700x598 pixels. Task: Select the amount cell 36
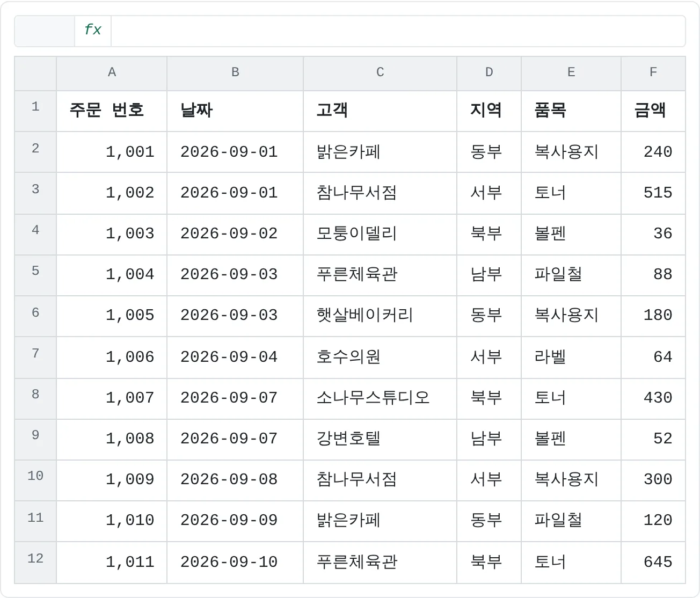point(653,235)
